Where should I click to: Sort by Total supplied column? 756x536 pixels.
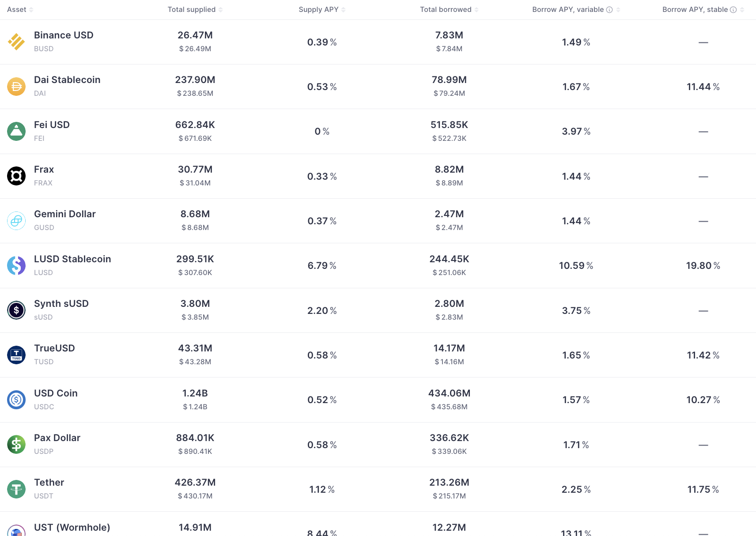pyautogui.click(x=195, y=10)
